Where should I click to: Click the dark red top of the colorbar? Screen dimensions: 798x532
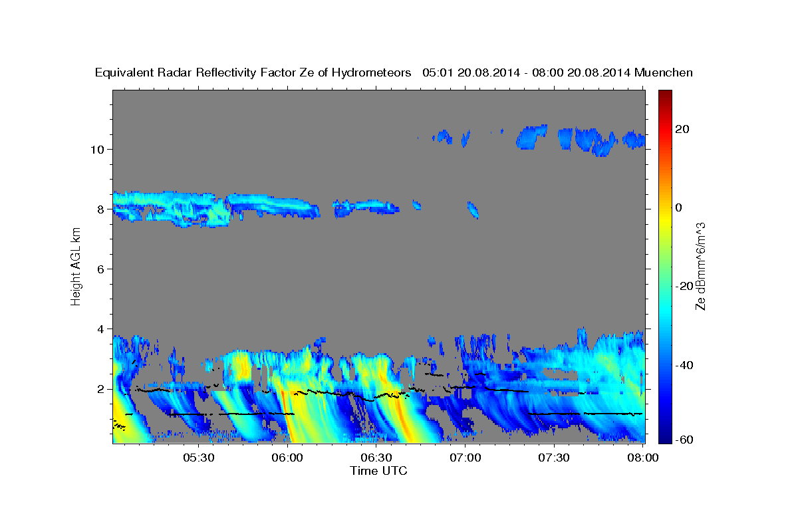(664, 94)
